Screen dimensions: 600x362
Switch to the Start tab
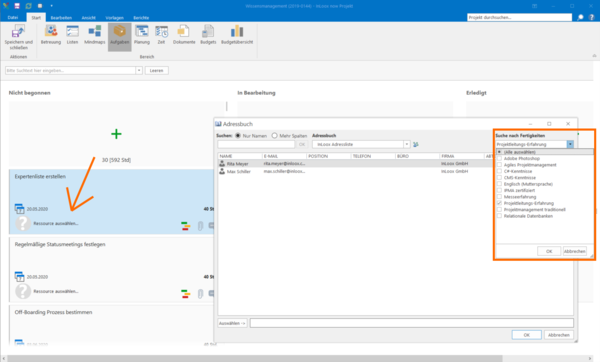coord(36,18)
